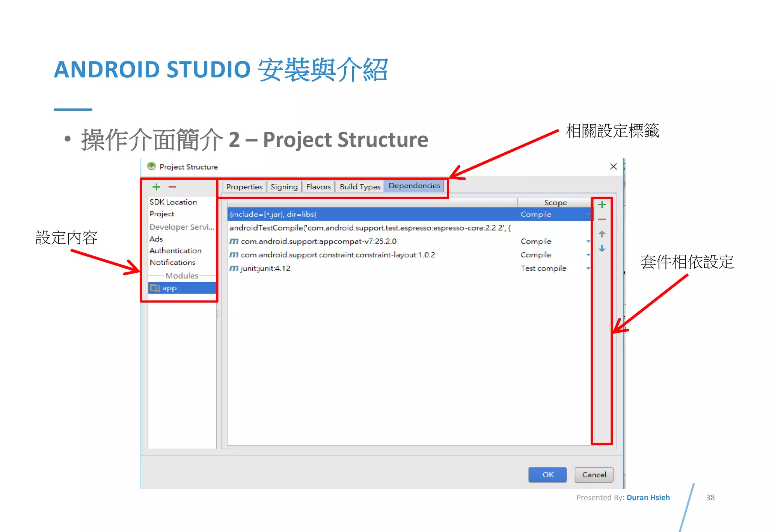Move dependency up with arrow icon

[602, 234]
